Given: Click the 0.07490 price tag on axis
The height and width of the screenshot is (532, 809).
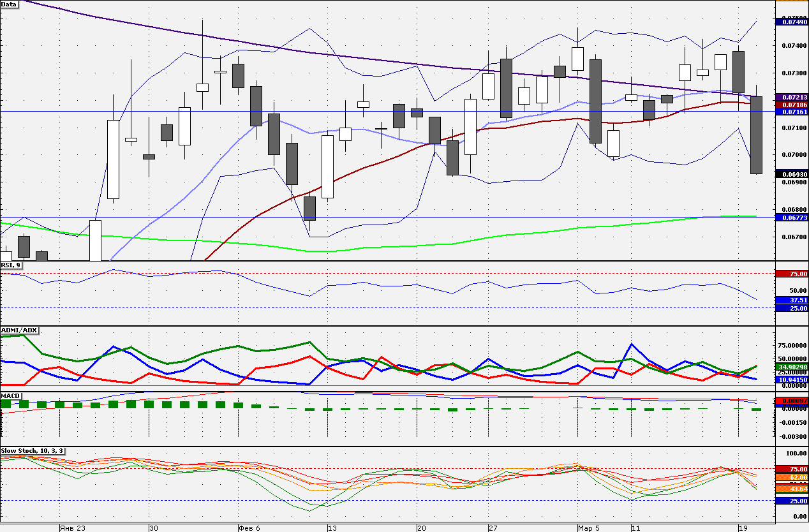Looking at the screenshot, I should pos(791,22).
